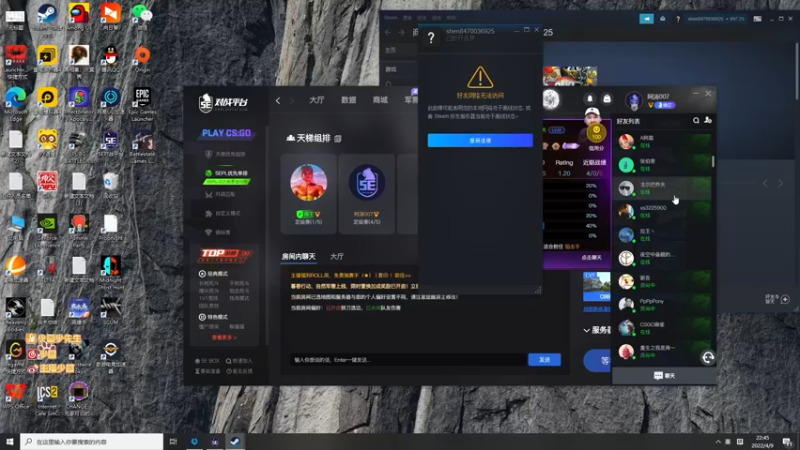Click the map thumbnail labeled LV1
This screenshot has width=800, height=450.
(596, 286)
